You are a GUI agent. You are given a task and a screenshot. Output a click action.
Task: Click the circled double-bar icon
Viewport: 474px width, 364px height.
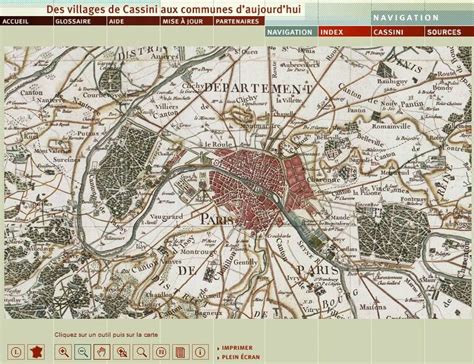(x=161, y=352)
